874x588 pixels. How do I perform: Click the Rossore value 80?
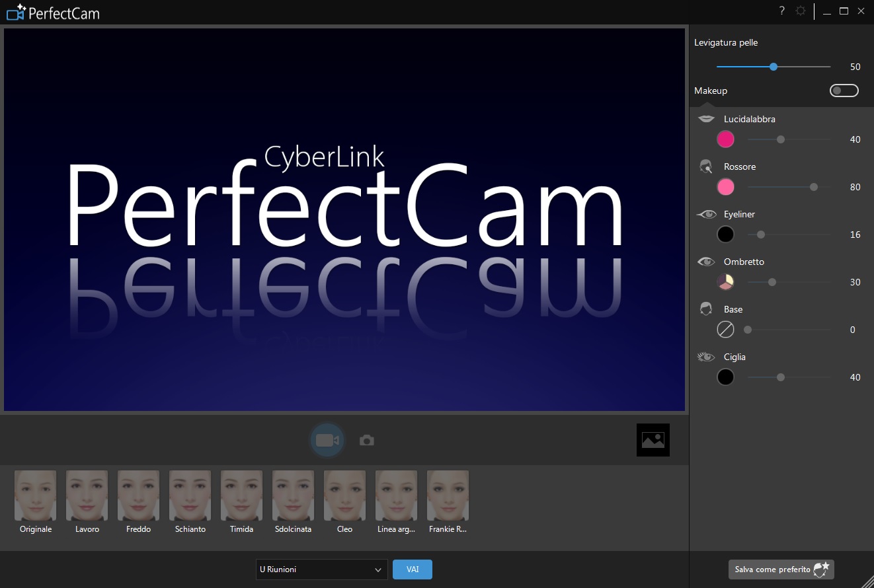tap(855, 187)
